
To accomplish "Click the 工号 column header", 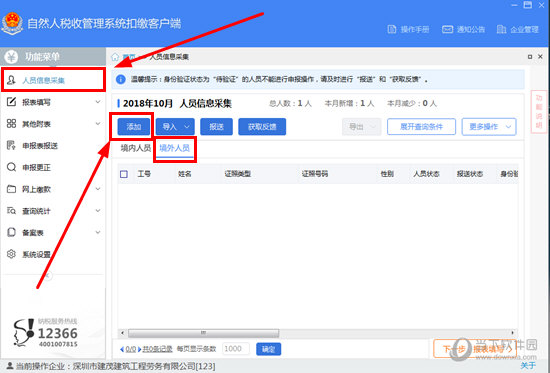I will point(144,174).
